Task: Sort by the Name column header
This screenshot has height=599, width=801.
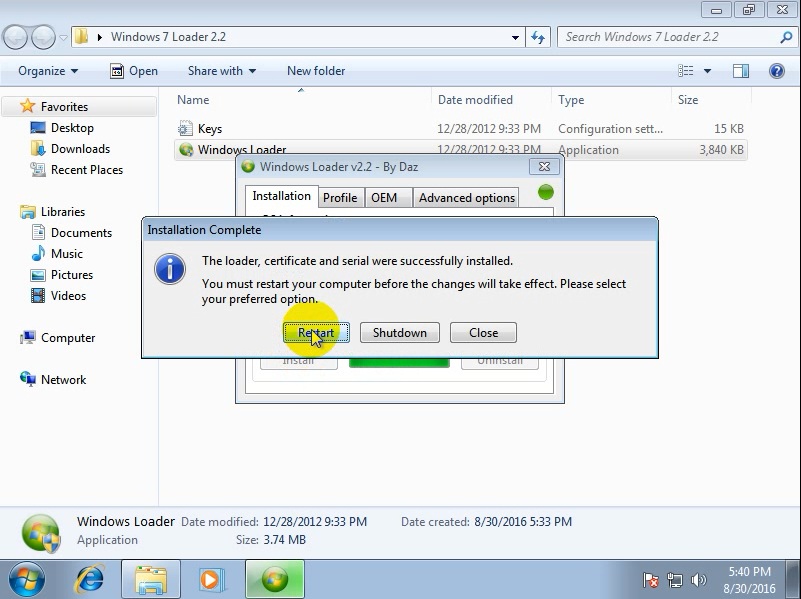Action: [193, 100]
